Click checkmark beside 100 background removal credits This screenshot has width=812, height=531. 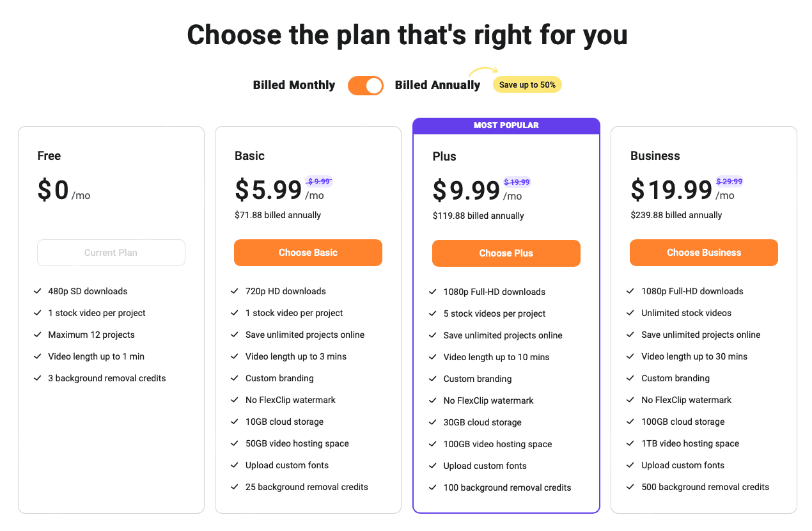tap(433, 487)
